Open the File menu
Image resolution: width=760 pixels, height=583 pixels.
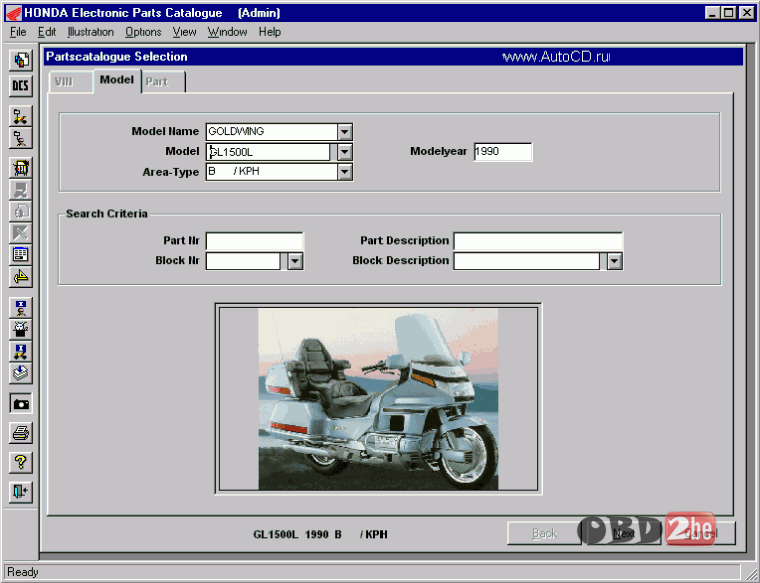18,32
